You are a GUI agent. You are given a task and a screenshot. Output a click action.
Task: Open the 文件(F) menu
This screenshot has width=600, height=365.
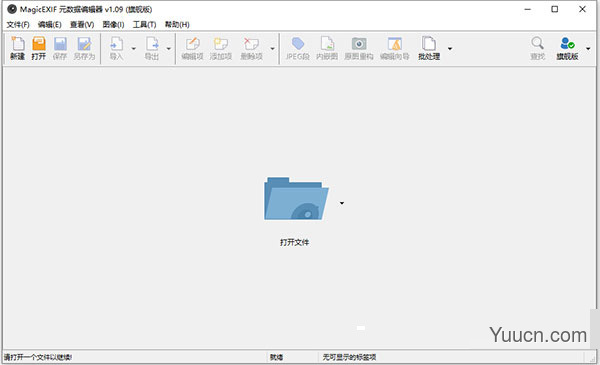pos(18,24)
